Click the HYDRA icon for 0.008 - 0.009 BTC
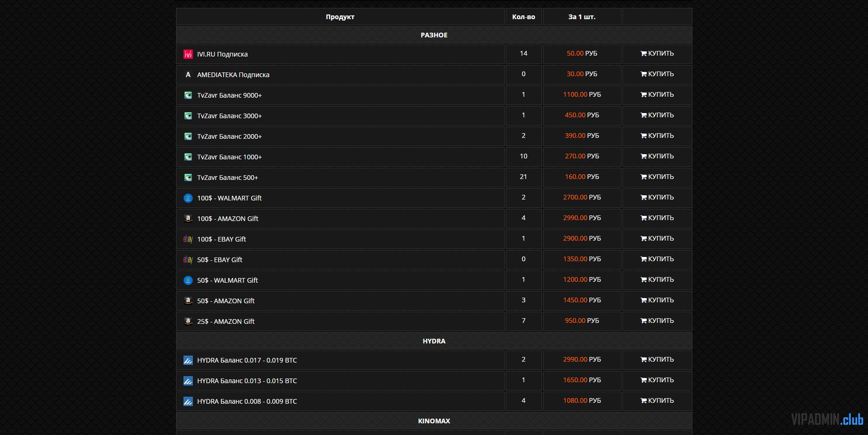The width and height of the screenshot is (868, 435). (x=188, y=401)
